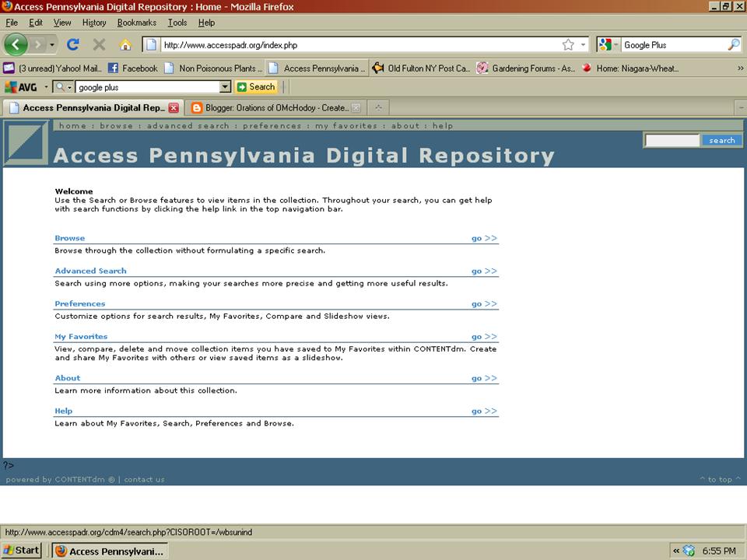Click 'preferences' in the navigation bar
The image size is (747, 560).
pyautogui.click(x=272, y=126)
